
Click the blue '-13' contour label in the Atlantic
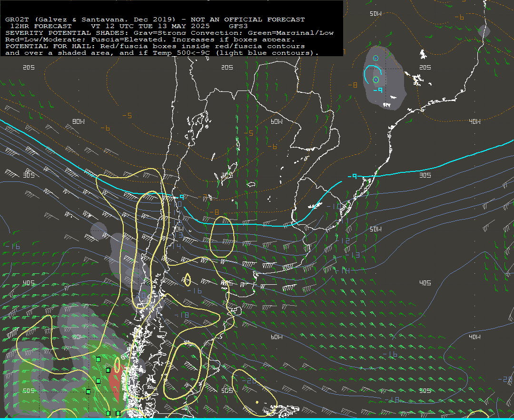click(x=352, y=255)
